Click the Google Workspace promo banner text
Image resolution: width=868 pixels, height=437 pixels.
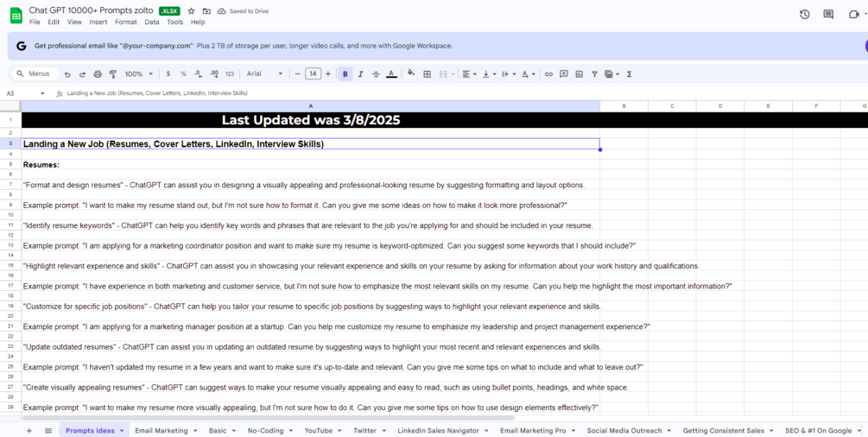tap(244, 46)
